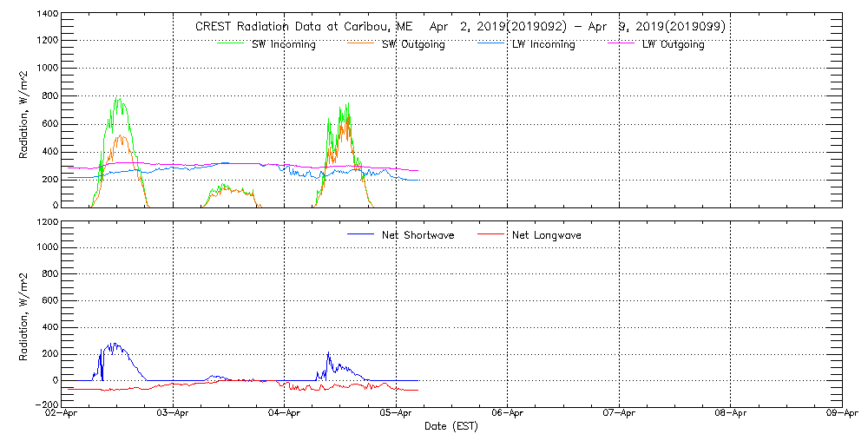868x434 pixels.
Task: Select the Net Longwave legend label
Action: coord(547,235)
